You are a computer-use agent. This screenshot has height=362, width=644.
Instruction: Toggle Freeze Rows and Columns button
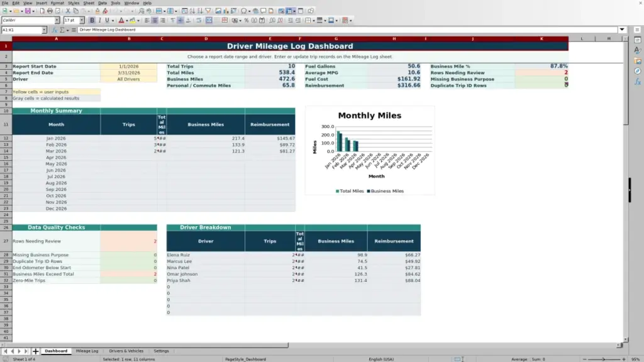[x=289, y=11]
